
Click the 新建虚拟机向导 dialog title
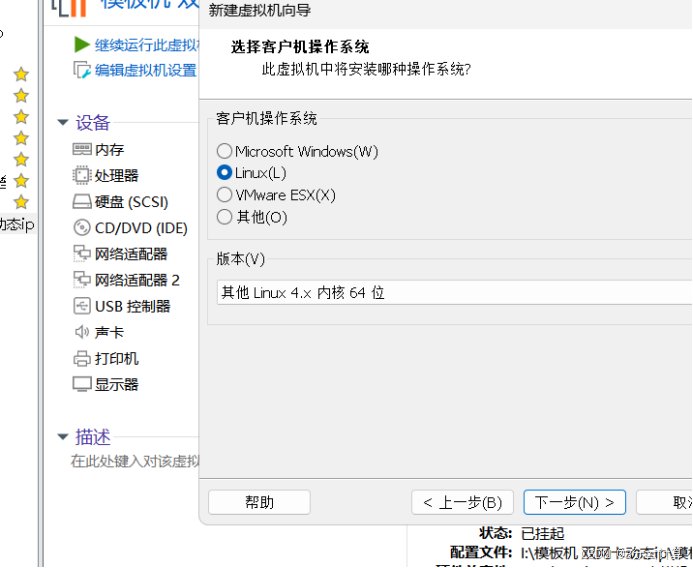tap(259, 10)
